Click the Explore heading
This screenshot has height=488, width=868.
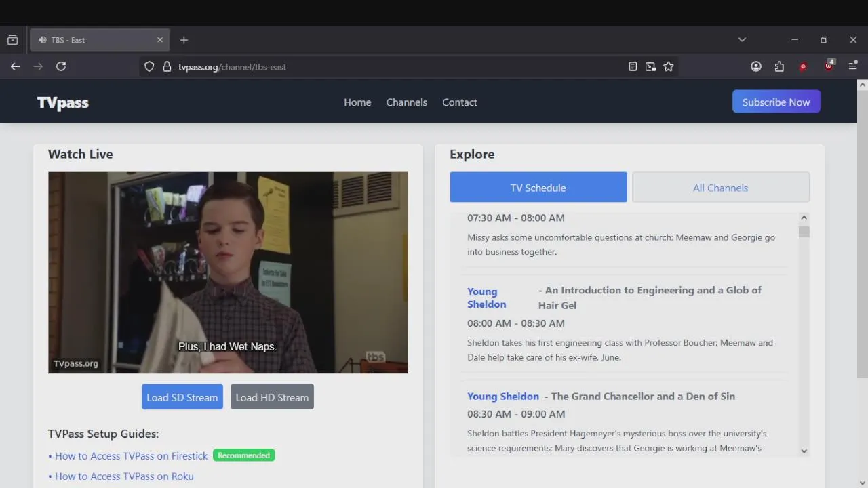click(x=472, y=154)
